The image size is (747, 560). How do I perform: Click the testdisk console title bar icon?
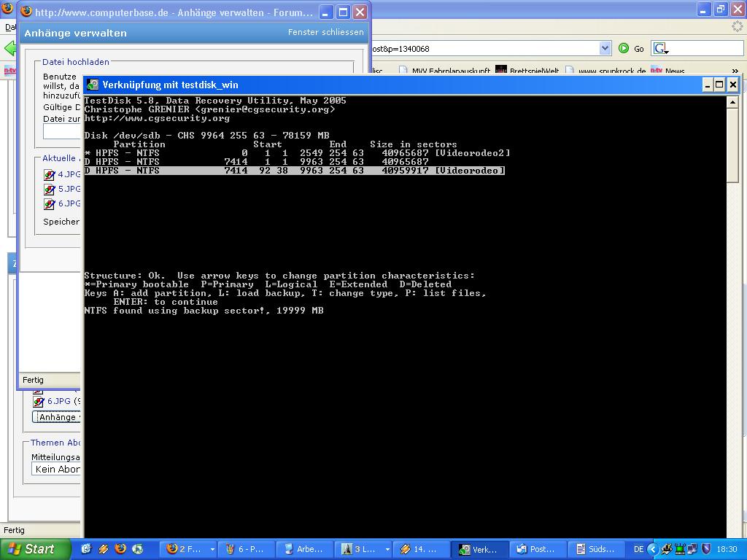[x=93, y=85]
